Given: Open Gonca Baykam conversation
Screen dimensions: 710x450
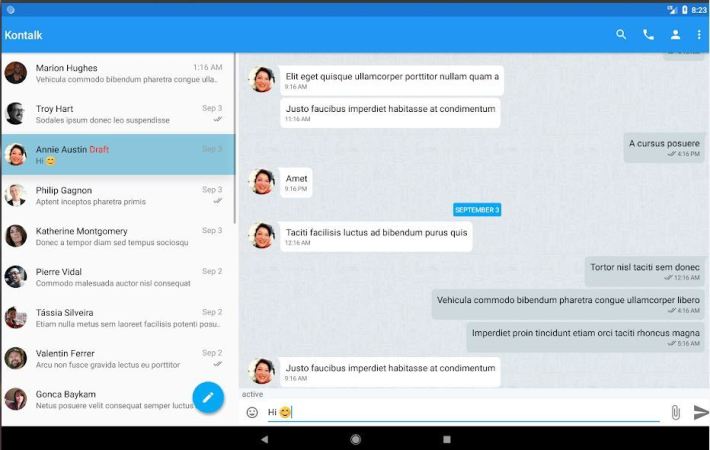Looking at the screenshot, I should click(x=118, y=399).
